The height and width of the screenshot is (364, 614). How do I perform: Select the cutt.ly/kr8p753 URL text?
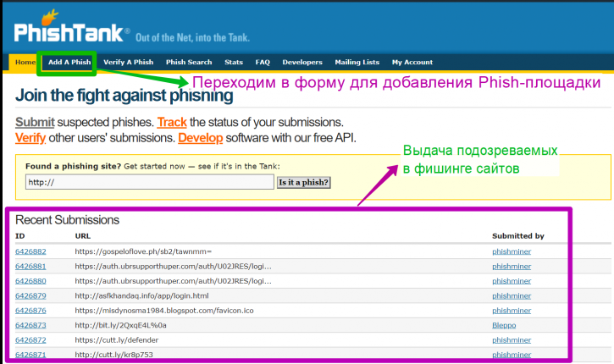coord(114,355)
